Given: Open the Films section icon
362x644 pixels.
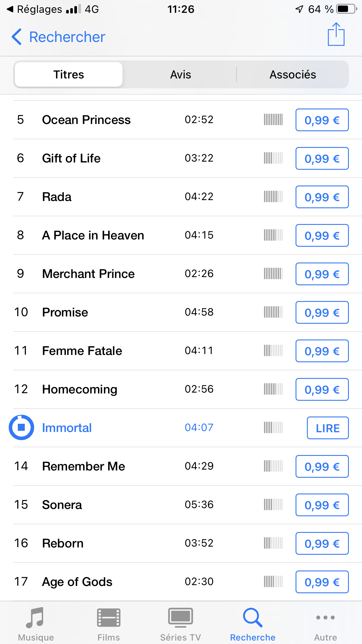Looking at the screenshot, I should tap(108, 617).
